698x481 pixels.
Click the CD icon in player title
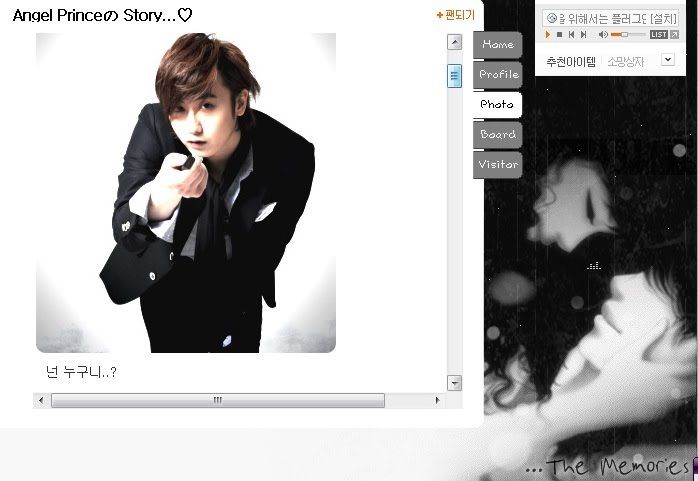551,18
